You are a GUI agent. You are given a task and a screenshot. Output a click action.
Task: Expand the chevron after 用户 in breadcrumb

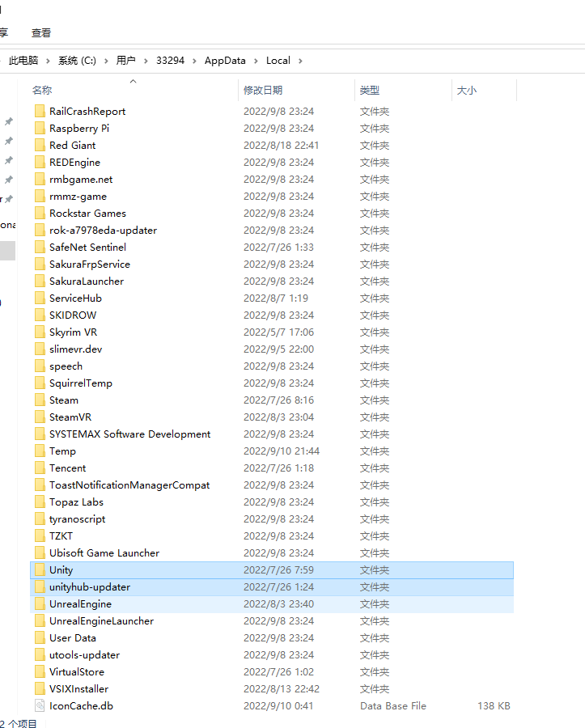146,61
